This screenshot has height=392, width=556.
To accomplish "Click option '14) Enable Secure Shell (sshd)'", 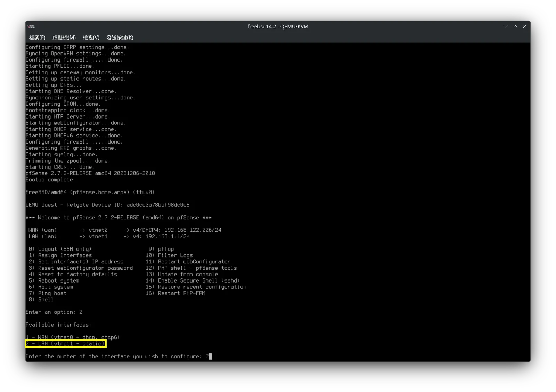I will [193, 280].
